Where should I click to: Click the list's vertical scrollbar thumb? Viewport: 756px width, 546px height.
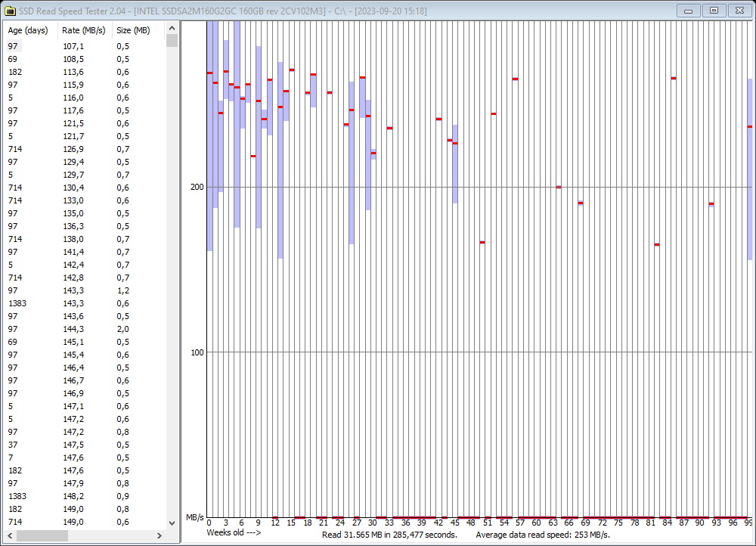[x=172, y=41]
